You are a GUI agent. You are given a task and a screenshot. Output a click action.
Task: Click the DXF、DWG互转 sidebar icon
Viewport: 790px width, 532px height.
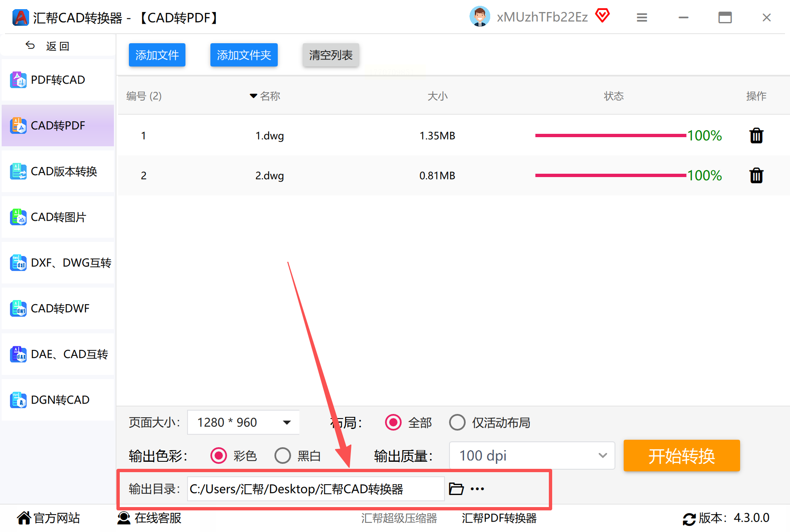coord(18,263)
